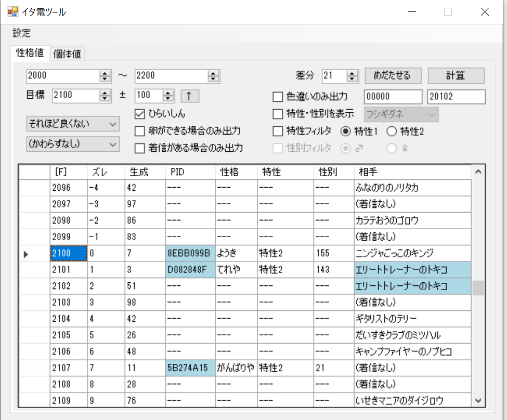Viewport: 507px width, 420px height.
Task: Switch to the 個体値 tab
Action: (67, 54)
